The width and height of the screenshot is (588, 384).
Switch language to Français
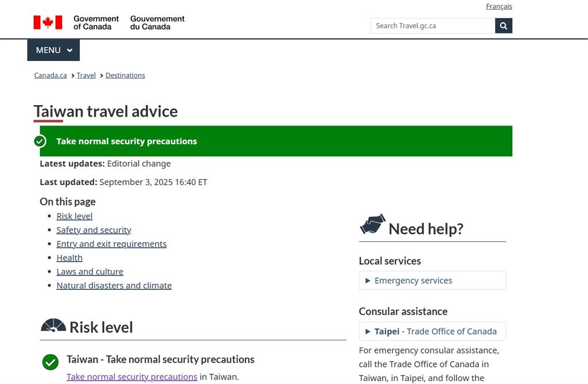(498, 7)
